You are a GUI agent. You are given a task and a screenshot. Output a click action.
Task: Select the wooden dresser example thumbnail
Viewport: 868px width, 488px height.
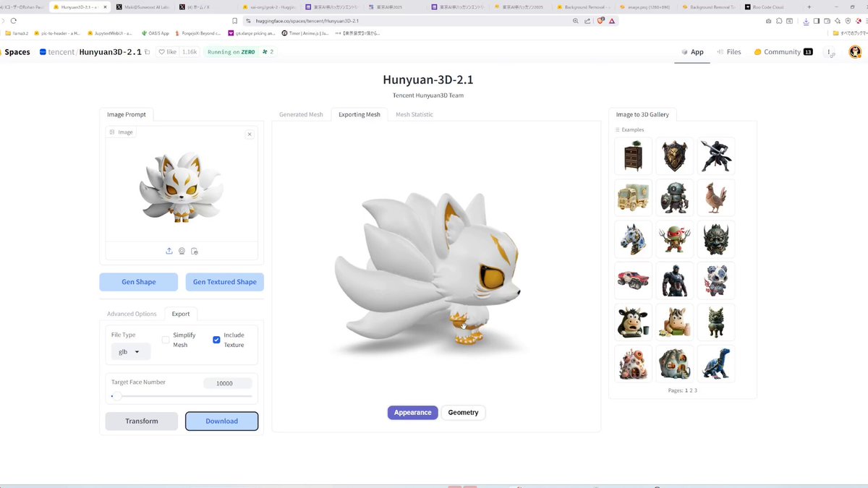[x=633, y=156]
